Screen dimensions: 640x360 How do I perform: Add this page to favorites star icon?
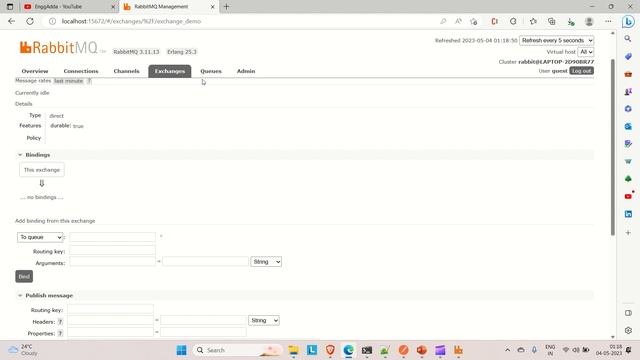[474, 21]
